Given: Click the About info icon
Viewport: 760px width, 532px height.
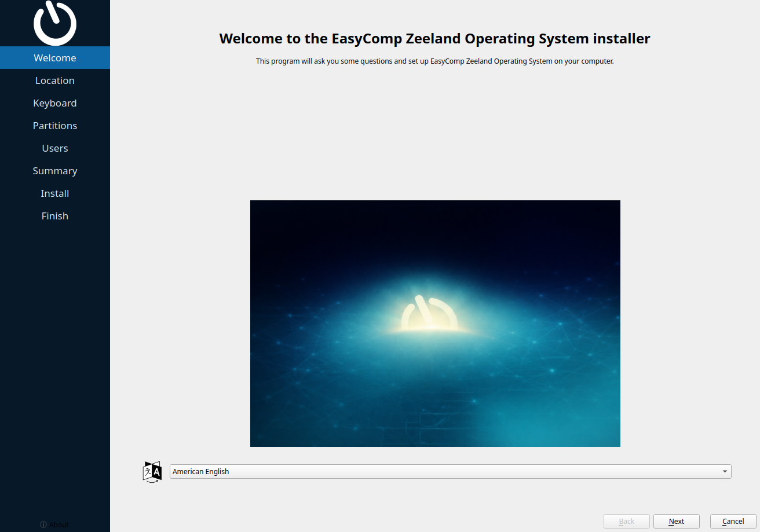Looking at the screenshot, I should coord(43,524).
